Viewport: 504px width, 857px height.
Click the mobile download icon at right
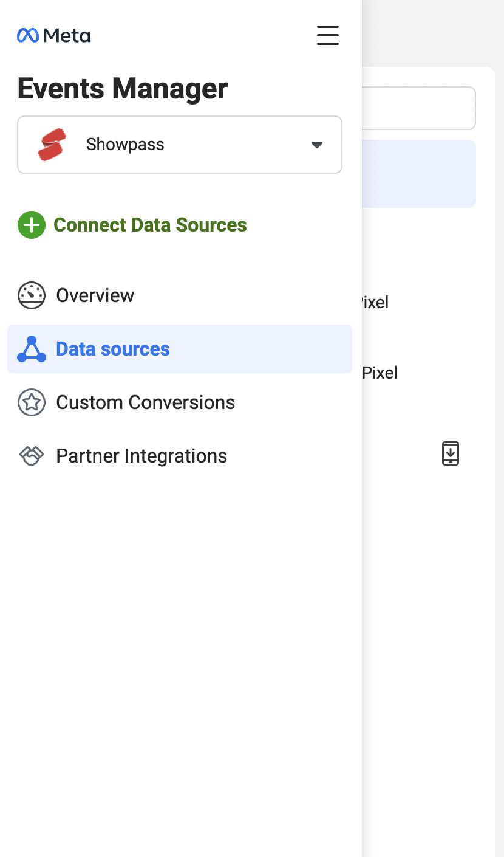click(450, 453)
